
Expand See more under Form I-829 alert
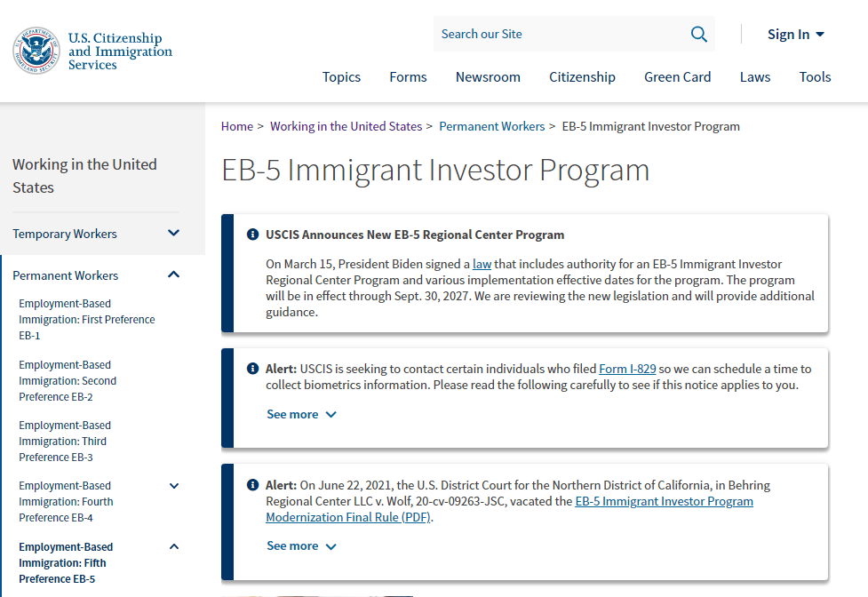302,414
